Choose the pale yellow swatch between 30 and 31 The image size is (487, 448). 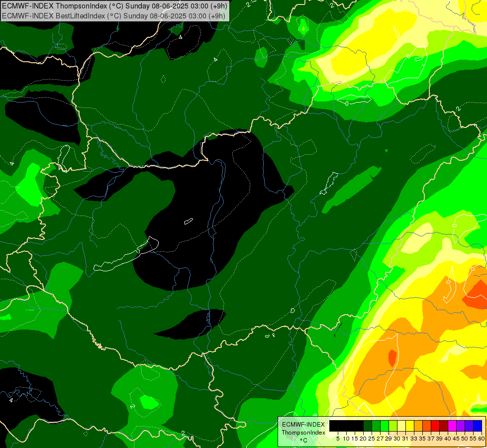pos(401,426)
